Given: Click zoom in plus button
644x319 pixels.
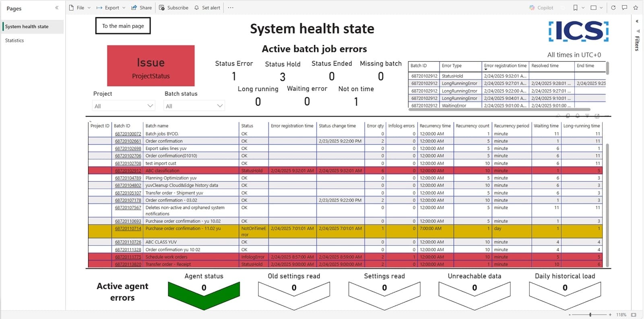Looking at the screenshot, I should (610, 315).
